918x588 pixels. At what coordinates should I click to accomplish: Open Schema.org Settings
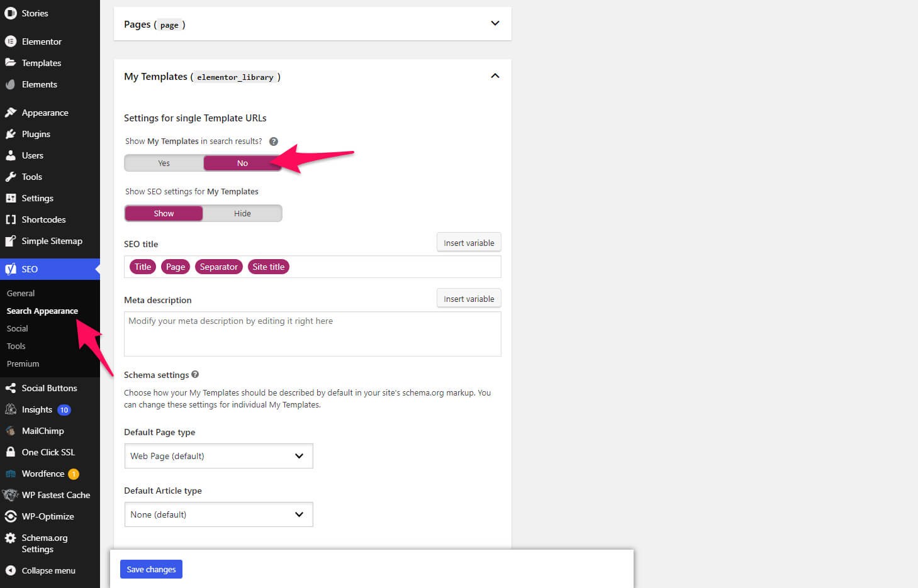point(44,543)
